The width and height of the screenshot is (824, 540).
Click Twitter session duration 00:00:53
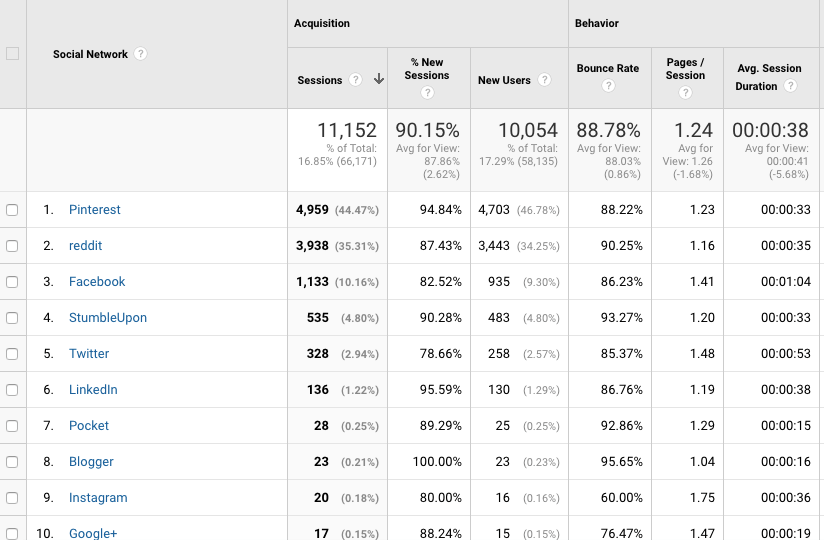(786, 354)
